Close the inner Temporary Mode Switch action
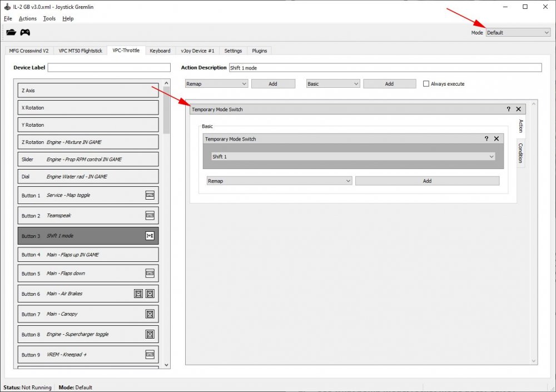This screenshot has width=556, height=392. pyautogui.click(x=497, y=139)
